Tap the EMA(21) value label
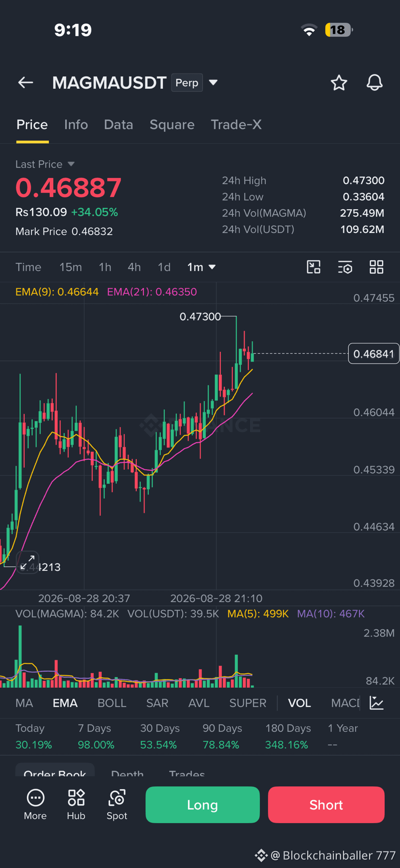 pyautogui.click(x=152, y=292)
